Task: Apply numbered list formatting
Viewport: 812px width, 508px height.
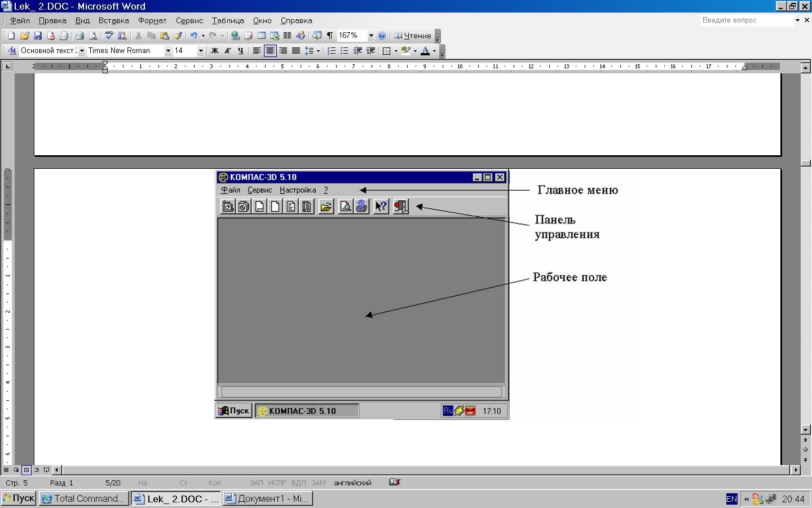Action: 331,51
